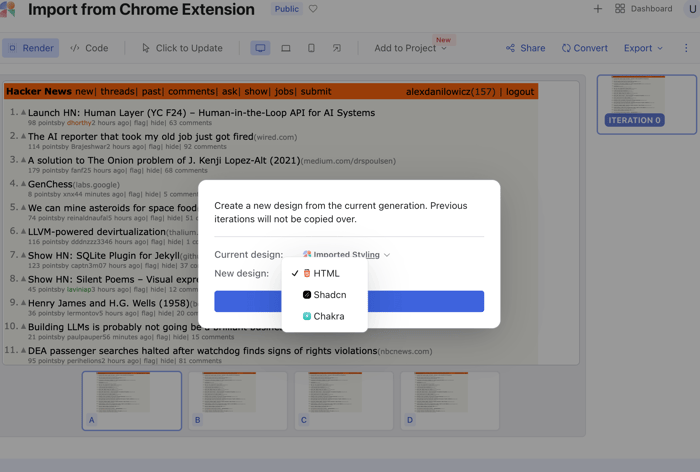Click the 'Dashboard' label
The image size is (700, 472).
click(651, 8)
